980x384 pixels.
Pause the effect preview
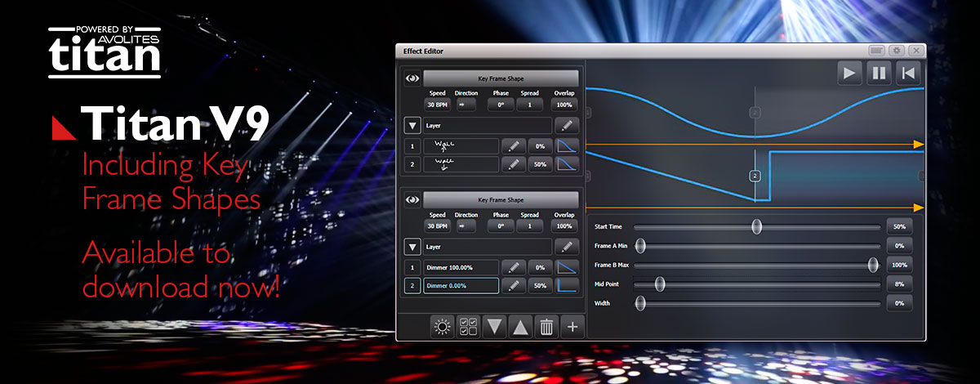[x=879, y=73]
